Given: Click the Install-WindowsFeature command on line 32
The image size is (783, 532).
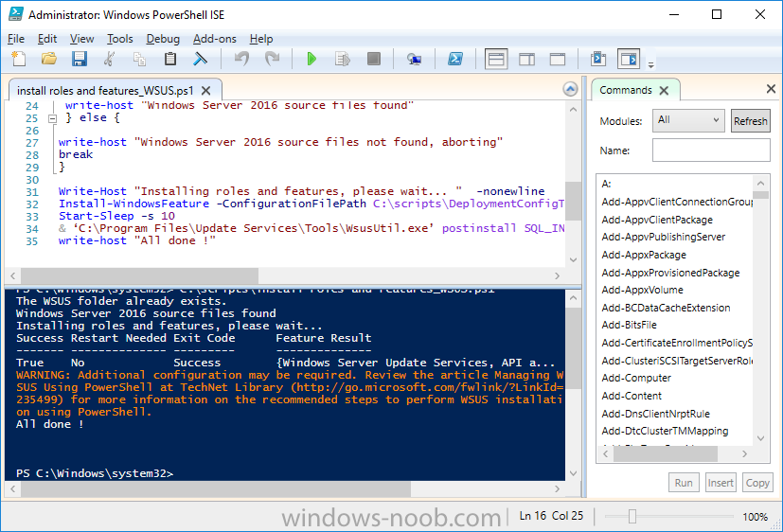Looking at the screenshot, I should 133,204.
